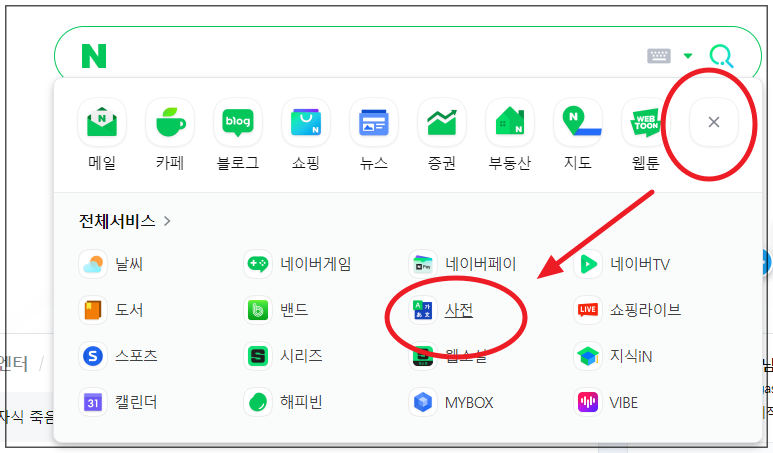Open the 시리즈 text link

tap(301, 356)
